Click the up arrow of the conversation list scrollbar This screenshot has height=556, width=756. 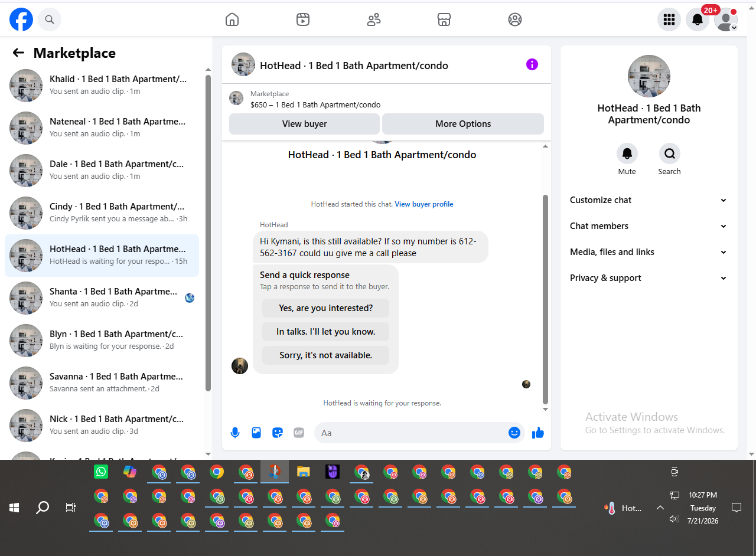[208, 70]
